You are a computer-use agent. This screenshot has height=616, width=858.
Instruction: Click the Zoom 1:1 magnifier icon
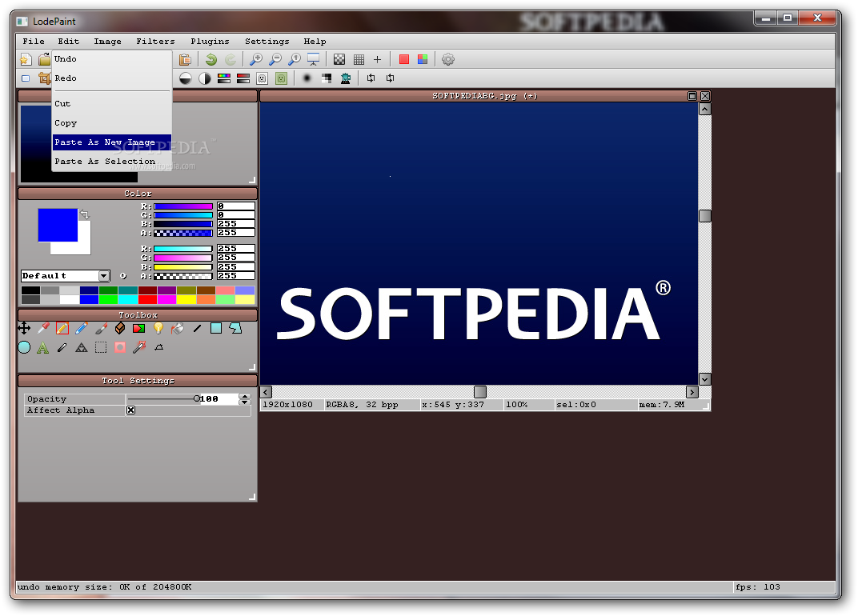[x=295, y=60]
